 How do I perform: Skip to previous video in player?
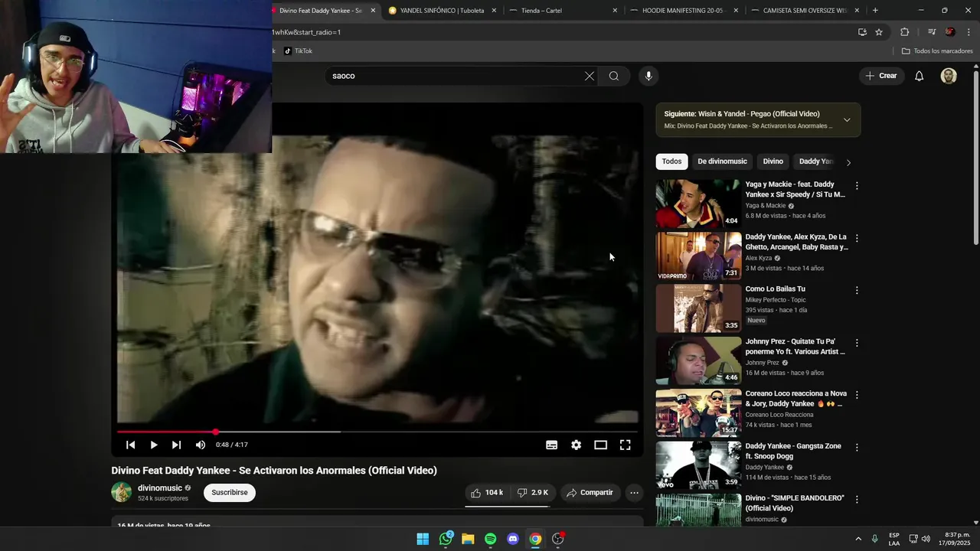130,445
